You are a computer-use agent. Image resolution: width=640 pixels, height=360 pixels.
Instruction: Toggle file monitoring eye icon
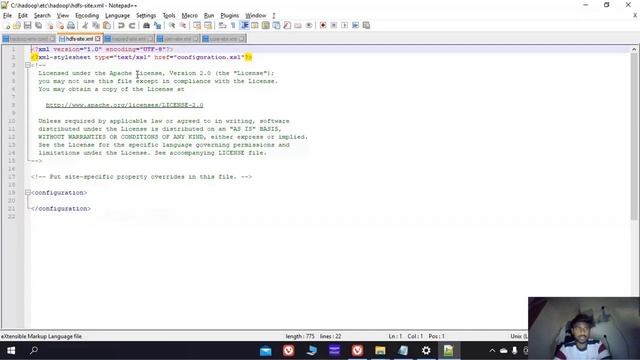309,25
